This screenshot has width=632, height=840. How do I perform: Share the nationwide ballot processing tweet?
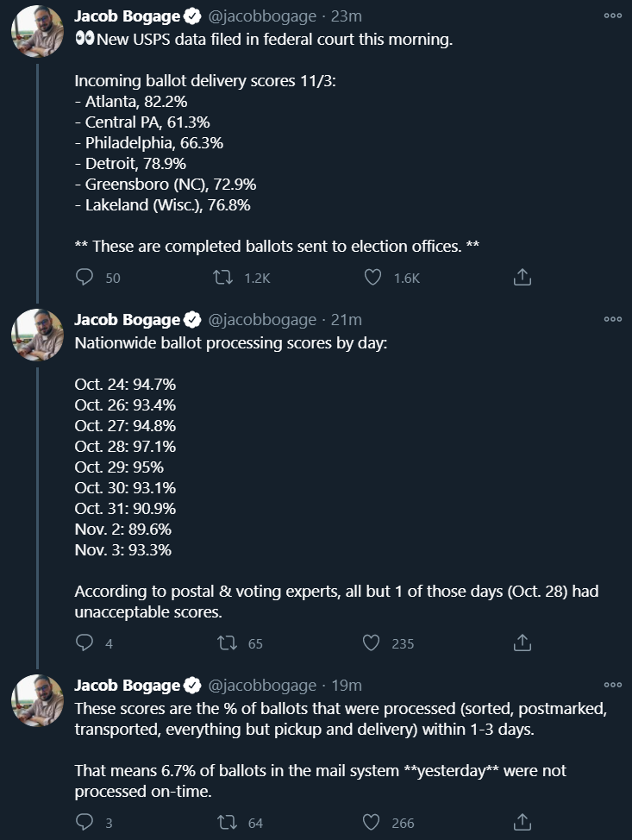[522, 643]
